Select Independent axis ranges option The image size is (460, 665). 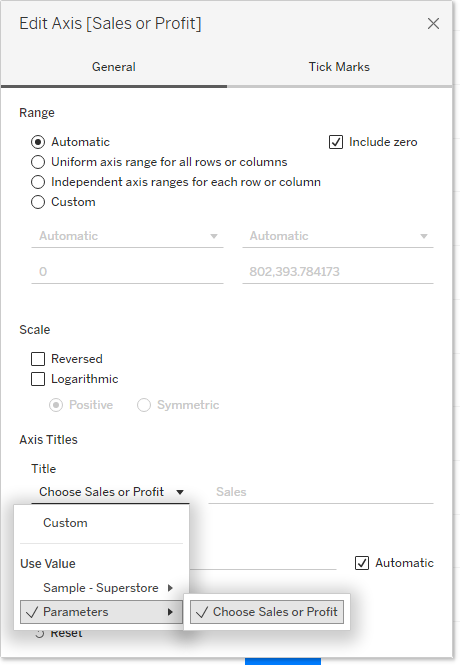click(38, 182)
